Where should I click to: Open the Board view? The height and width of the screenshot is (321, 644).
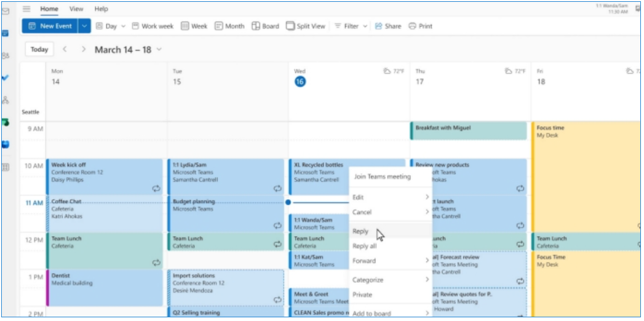[x=265, y=26]
